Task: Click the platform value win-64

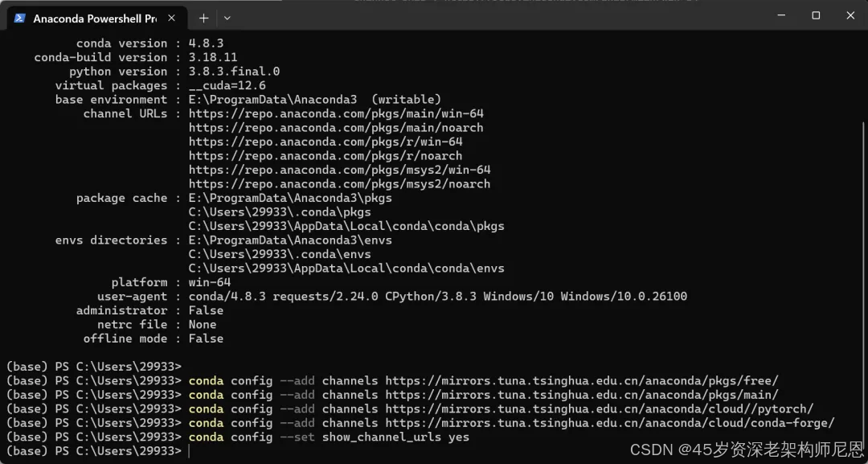Action: (210, 282)
